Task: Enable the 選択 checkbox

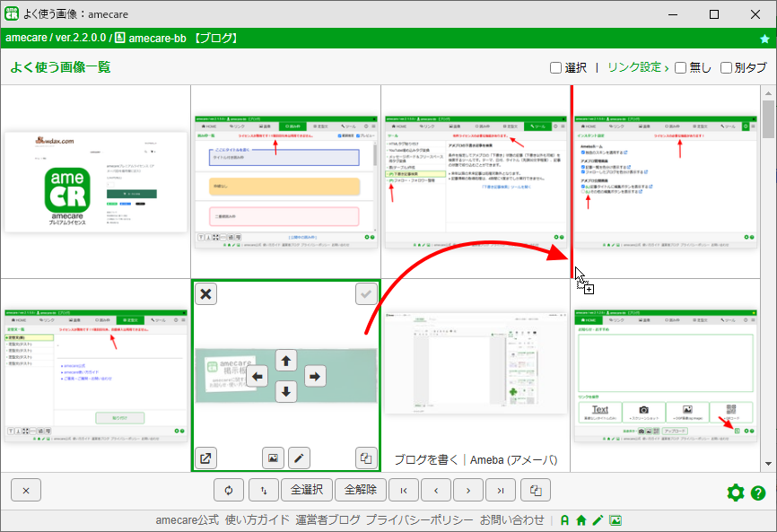Action: 555,68
